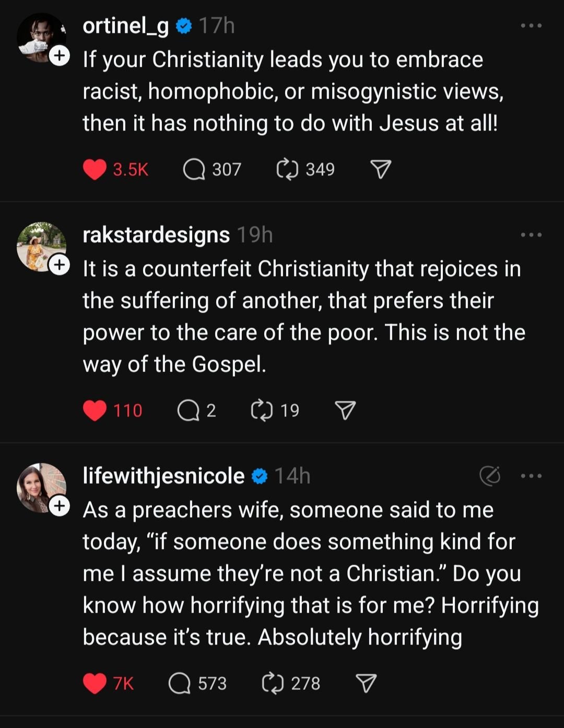
Task: Like the ortinel_g post with the heart
Action: pyautogui.click(x=95, y=170)
